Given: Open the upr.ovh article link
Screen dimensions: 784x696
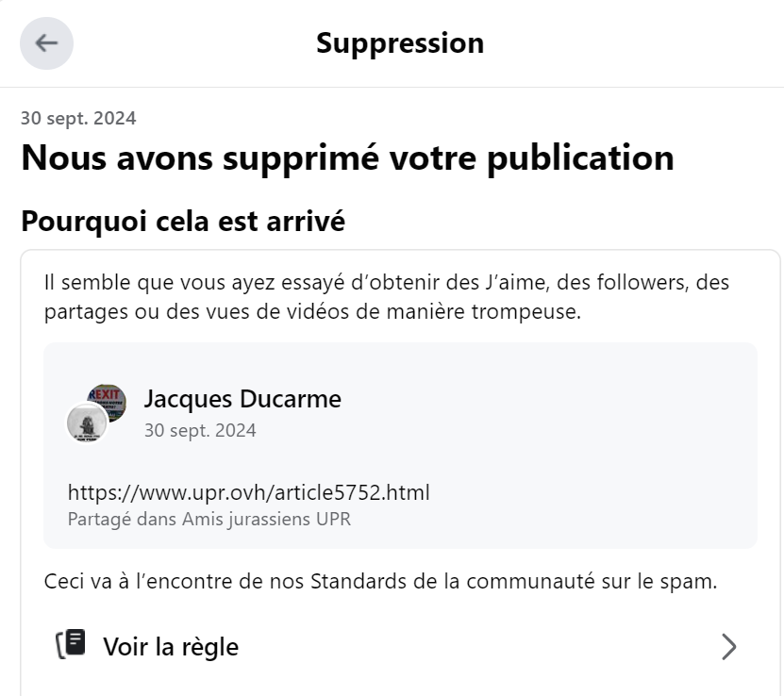Looking at the screenshot, I should point(248,492).
